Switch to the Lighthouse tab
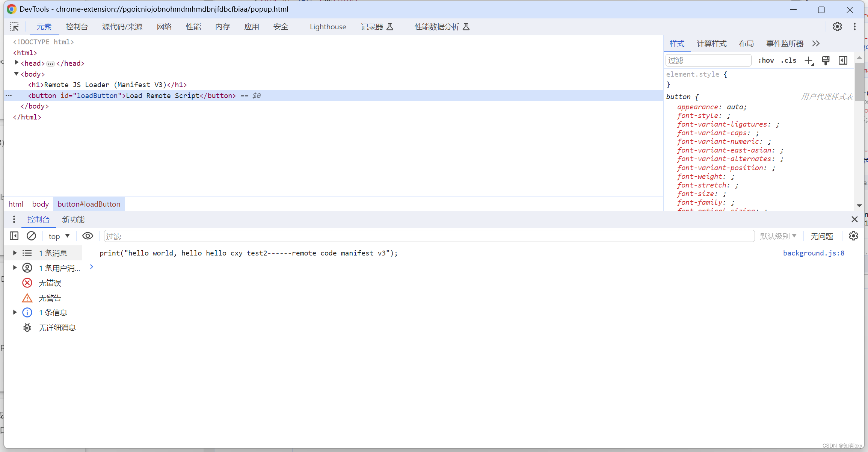 328,27
